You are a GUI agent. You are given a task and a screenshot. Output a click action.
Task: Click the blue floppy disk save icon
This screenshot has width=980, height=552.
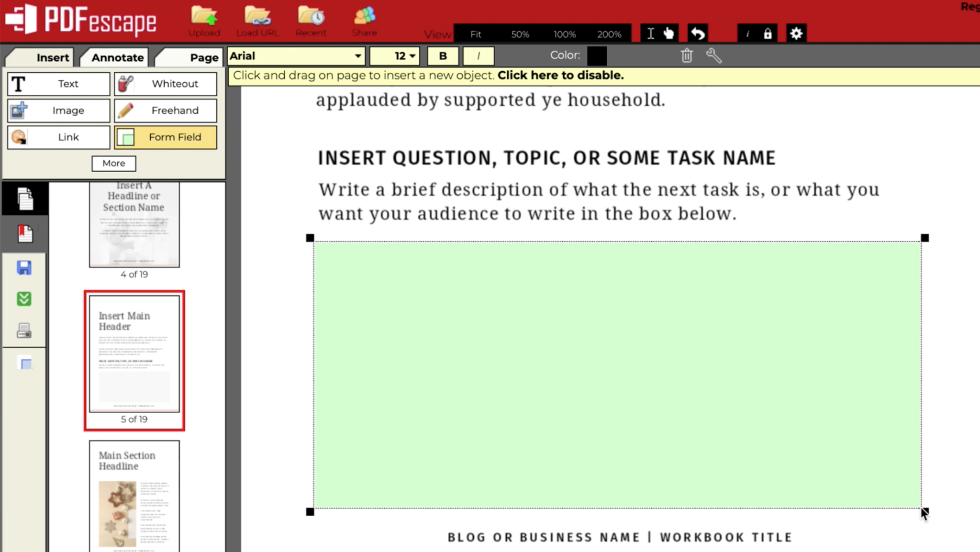point(24,267)
